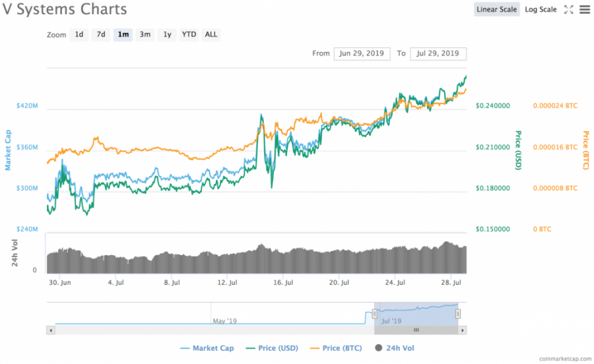
Task: Switch to Log Scale
Action: (541, 9)
